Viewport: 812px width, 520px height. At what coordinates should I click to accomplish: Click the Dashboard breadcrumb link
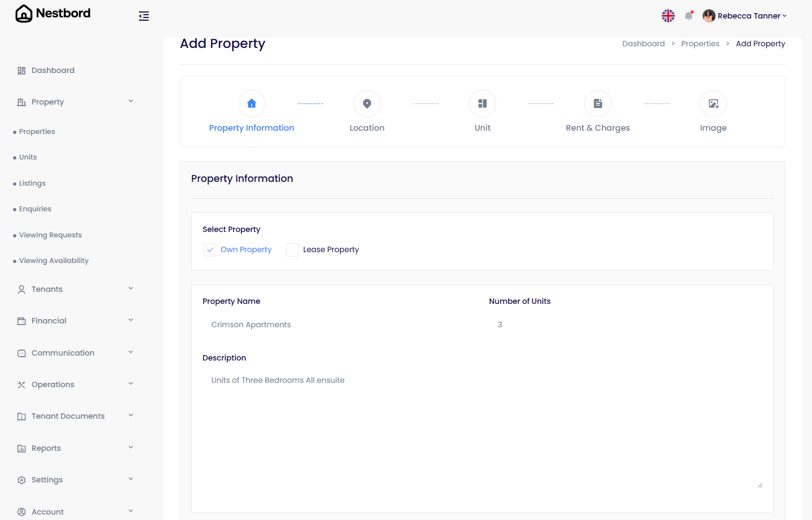click(643, 43)
